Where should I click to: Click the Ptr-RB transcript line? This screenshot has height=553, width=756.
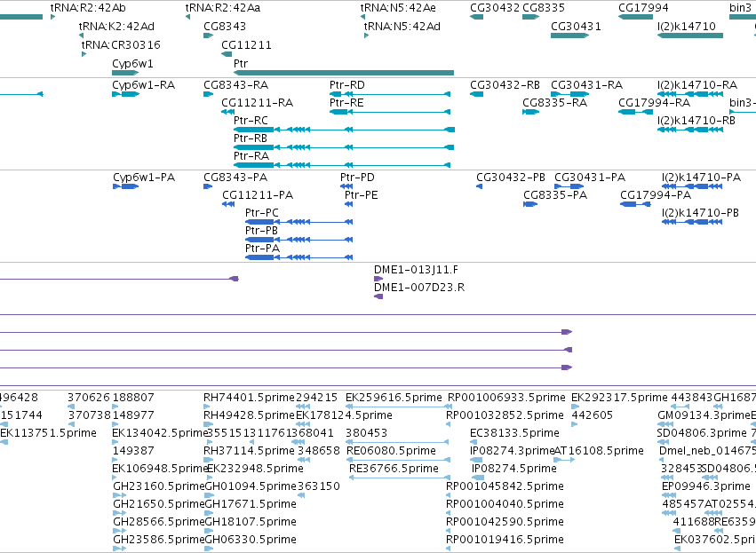point(344,147)
